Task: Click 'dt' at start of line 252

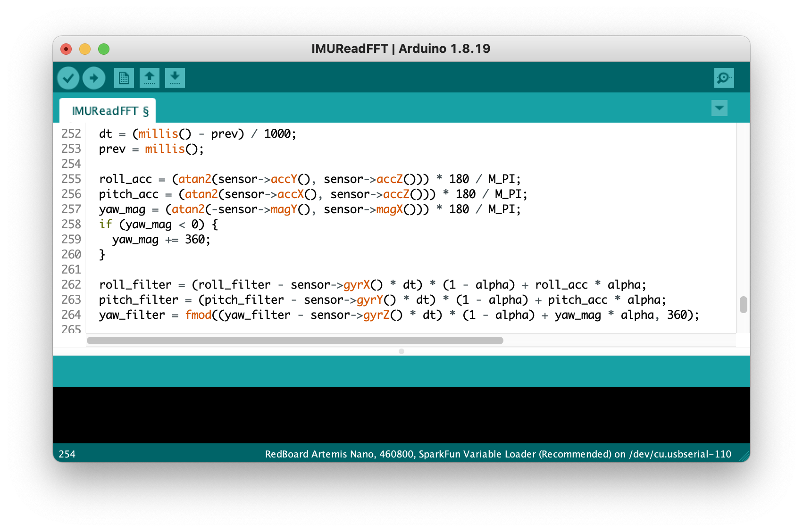Action: [106, 134]
